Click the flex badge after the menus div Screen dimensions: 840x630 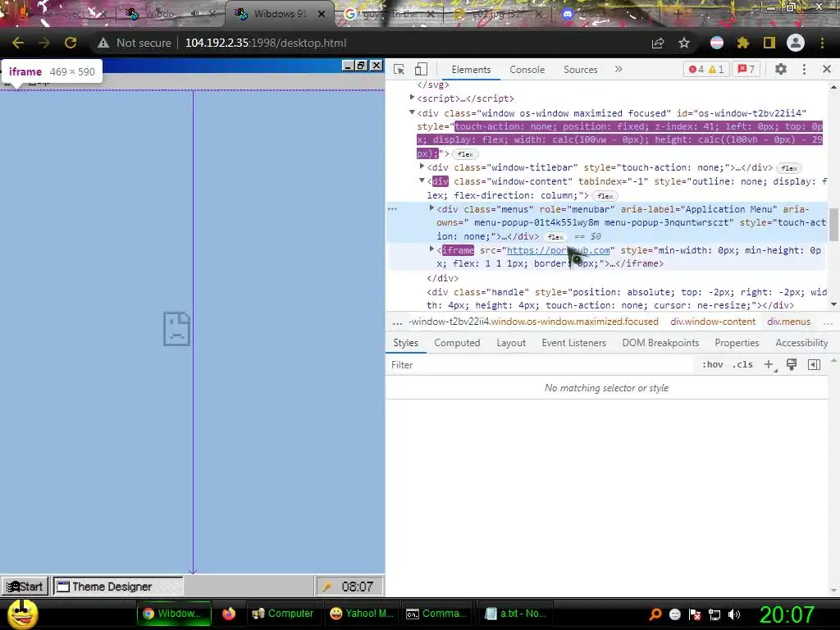click(555, 237)
